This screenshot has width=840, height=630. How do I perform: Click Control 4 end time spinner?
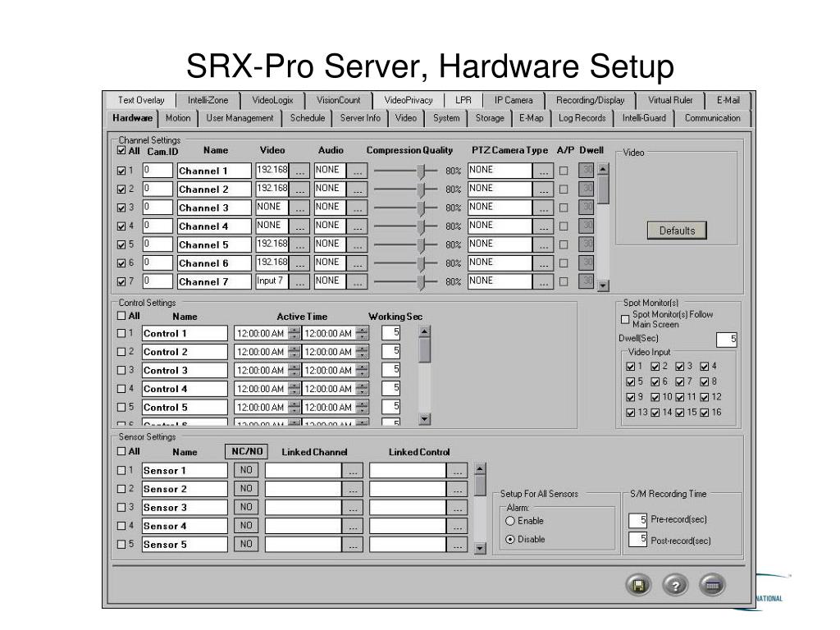tap(362, 389)
